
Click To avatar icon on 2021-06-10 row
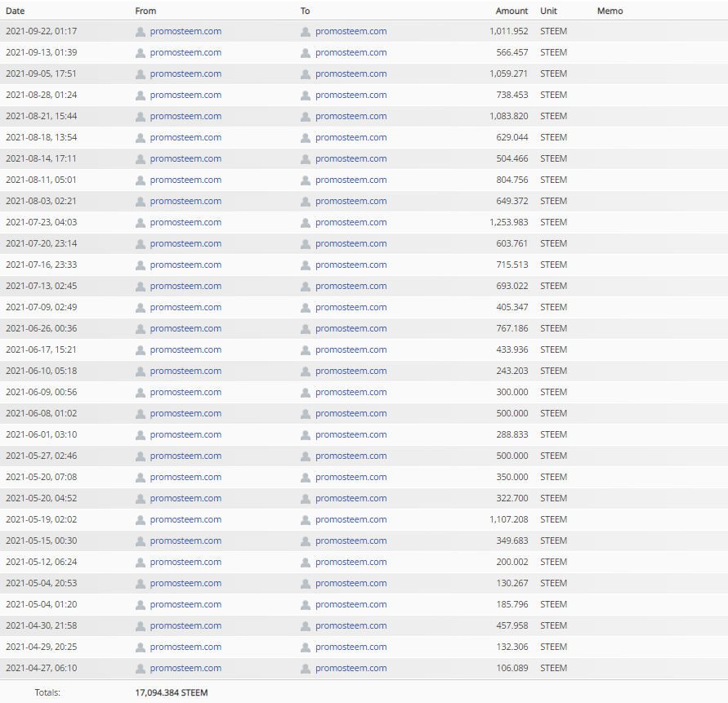[x=306, y=372]
